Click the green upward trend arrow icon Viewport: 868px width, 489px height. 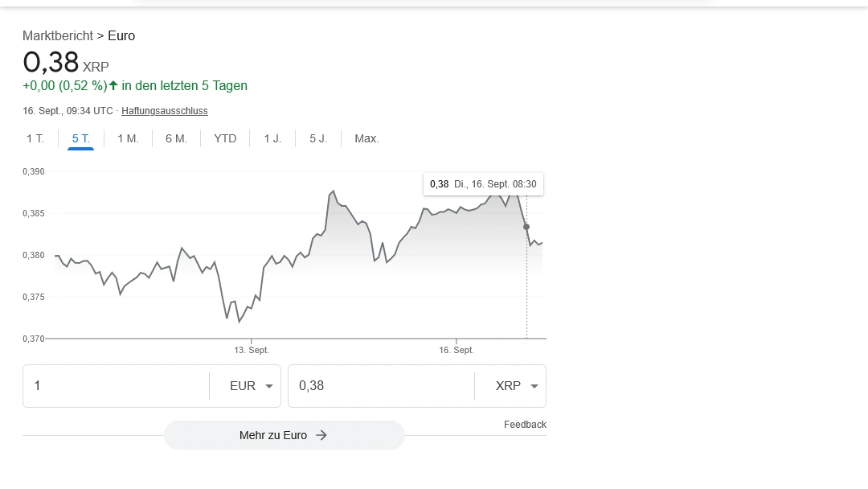pyautogui.click(x=115, y=85)
